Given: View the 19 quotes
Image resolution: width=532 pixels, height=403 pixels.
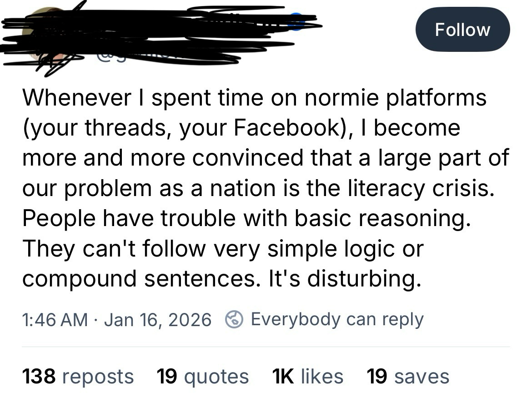Looking at the screenshot, I should [202, 376].
